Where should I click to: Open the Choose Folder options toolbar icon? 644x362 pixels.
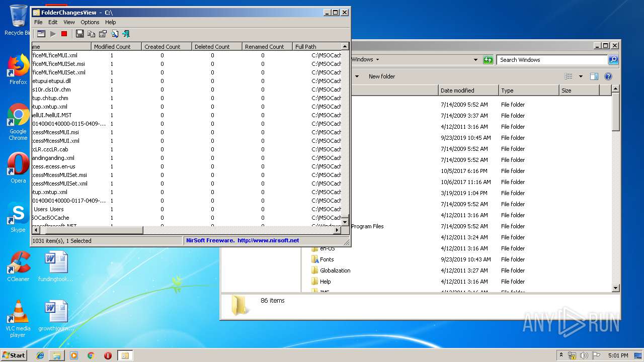[41, 34]
